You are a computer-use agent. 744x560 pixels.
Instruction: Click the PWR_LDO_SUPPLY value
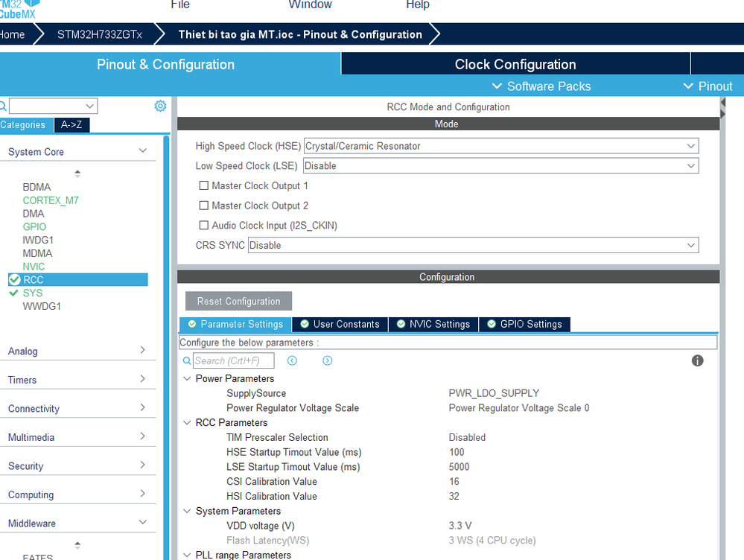[x=494, y=393]
